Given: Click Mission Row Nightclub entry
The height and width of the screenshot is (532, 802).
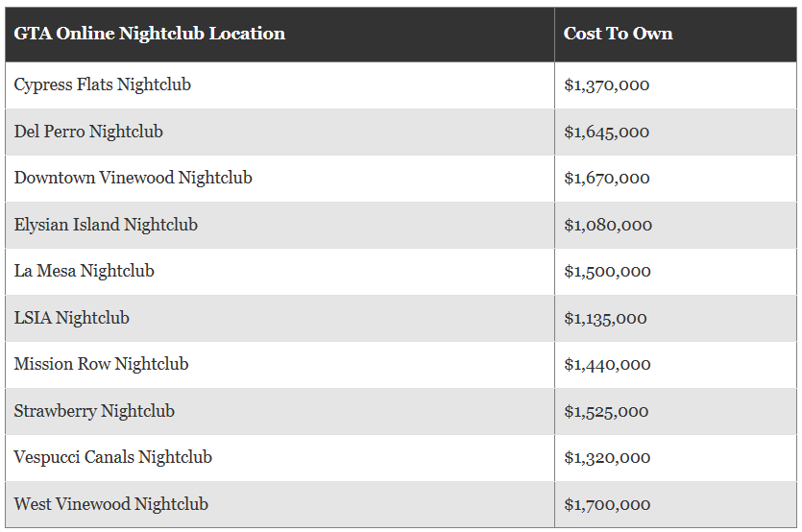Looking at the screenshot, I should click(101, 364).
